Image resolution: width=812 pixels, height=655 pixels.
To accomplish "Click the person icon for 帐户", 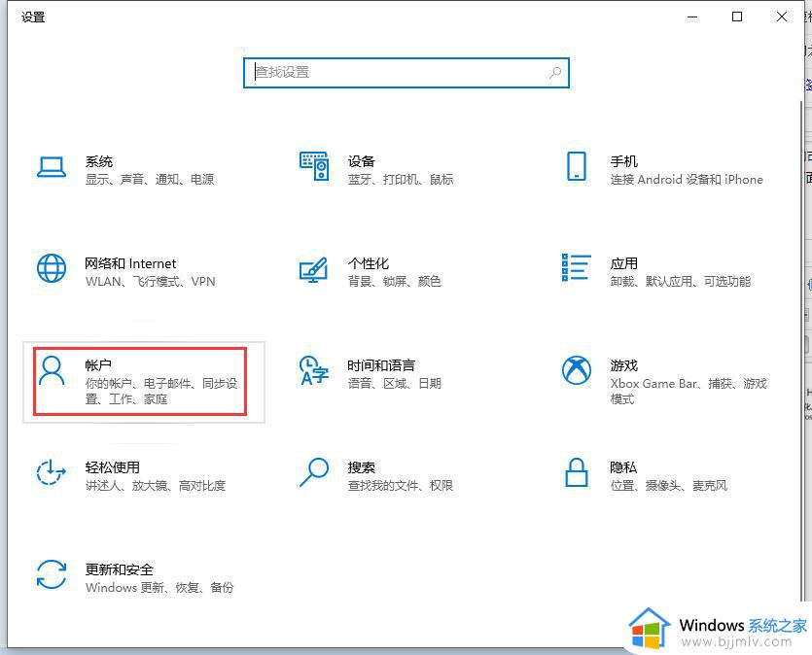I will click(x=52, y=370).
